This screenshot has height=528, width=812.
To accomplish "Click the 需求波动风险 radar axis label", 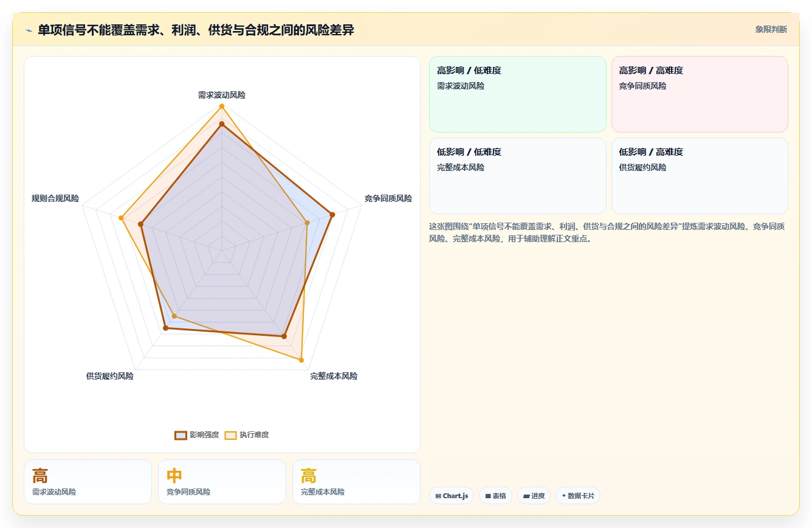I will coord(222,95).
